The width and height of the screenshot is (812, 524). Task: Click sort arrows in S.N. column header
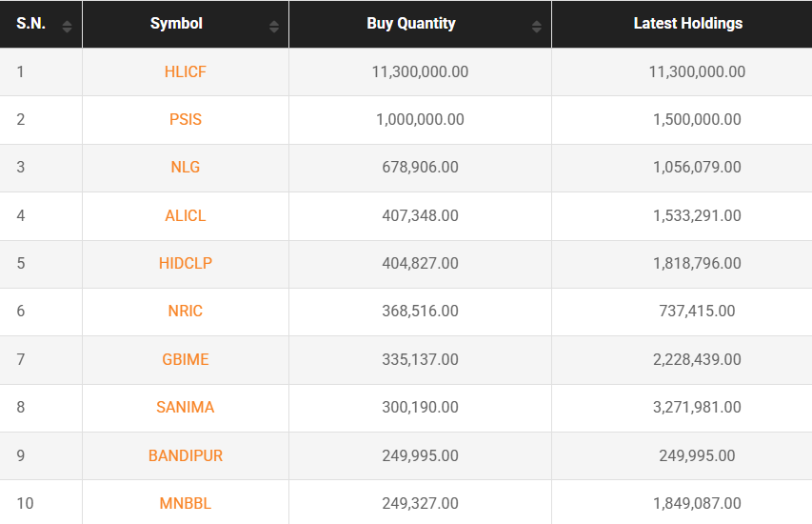coord(67,26)
